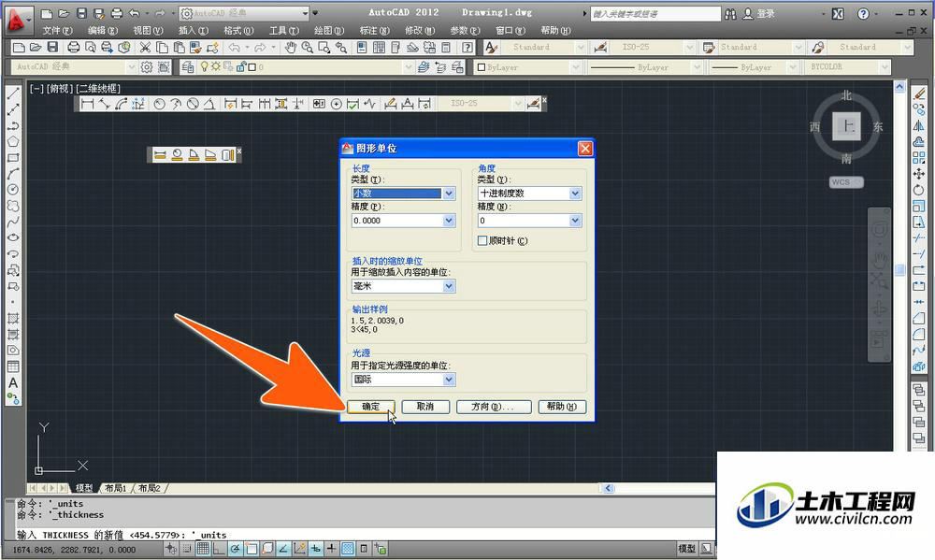Open the lighting units 国际 dropdown
The image size is (935, 560).
click(404, 380)
